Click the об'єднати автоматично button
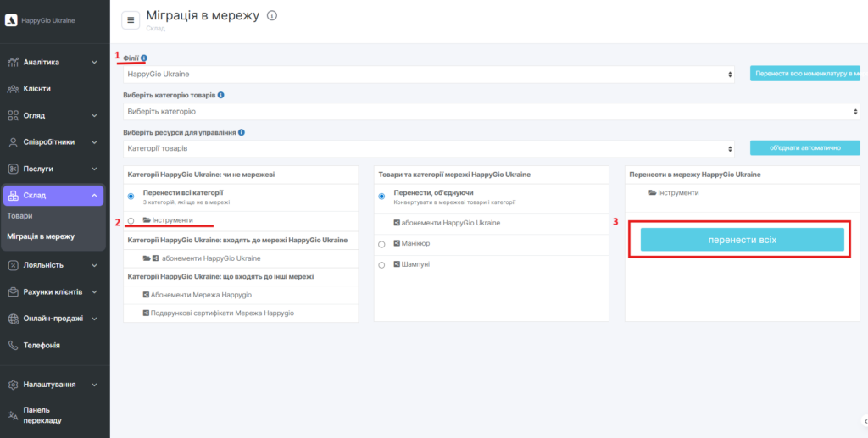The height and width of the screenshot is (438, 868). [x=804, y=148]
